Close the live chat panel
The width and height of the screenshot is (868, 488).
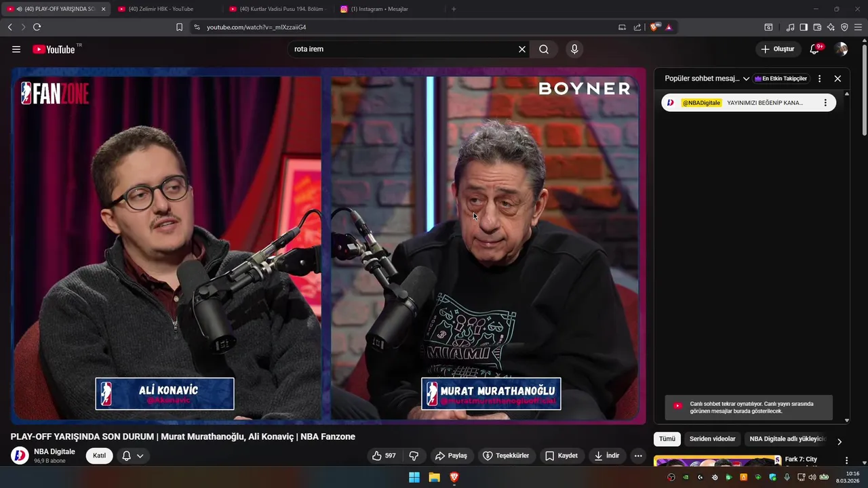coord(837,79)
